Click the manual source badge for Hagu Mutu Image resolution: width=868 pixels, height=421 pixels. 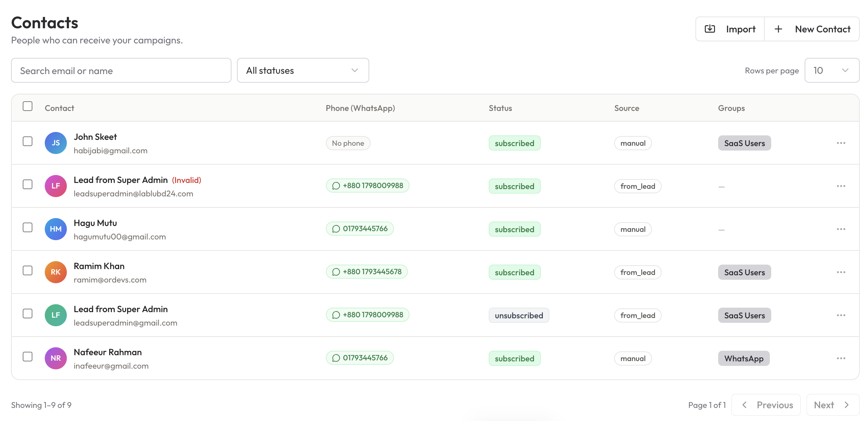click(633, 229)
